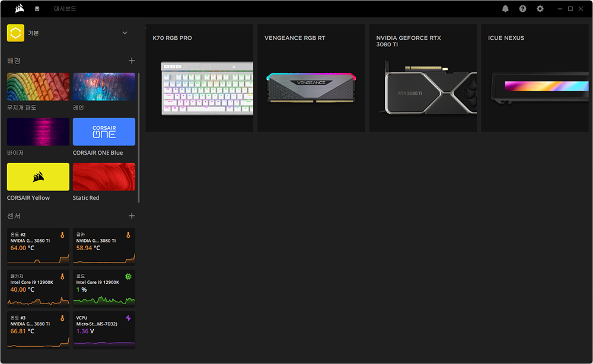Viewport: 593px width, 364px height.
Task: Open the K70 RGB PRO device card
Action: pos(199,78)
